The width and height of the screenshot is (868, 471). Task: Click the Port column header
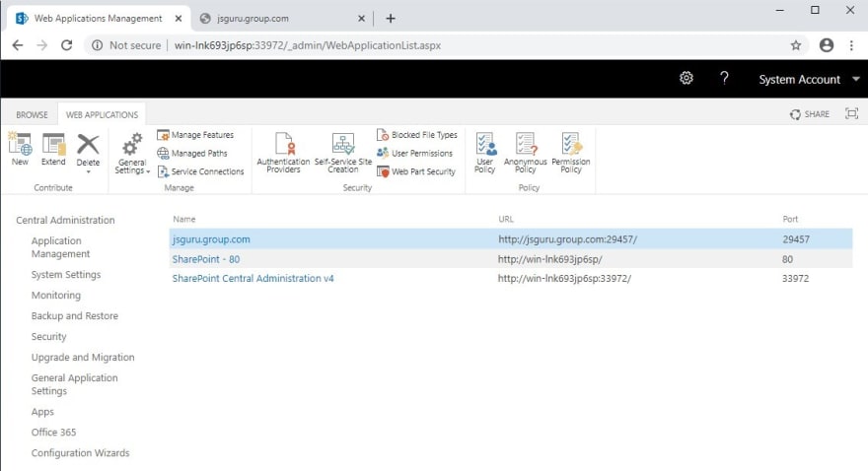pyautogui.click(x=790, y=220)
